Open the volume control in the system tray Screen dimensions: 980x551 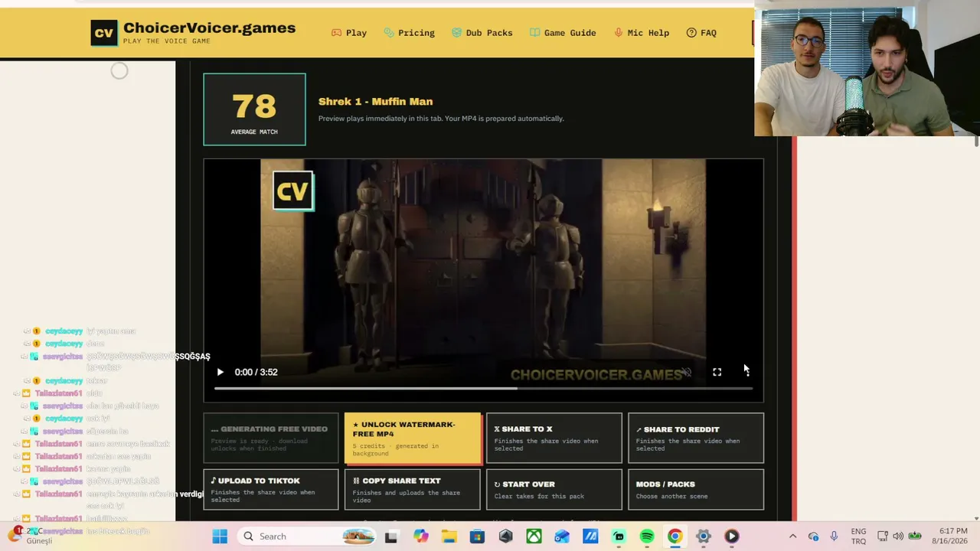pyautogui.click(x=898, y=536)
